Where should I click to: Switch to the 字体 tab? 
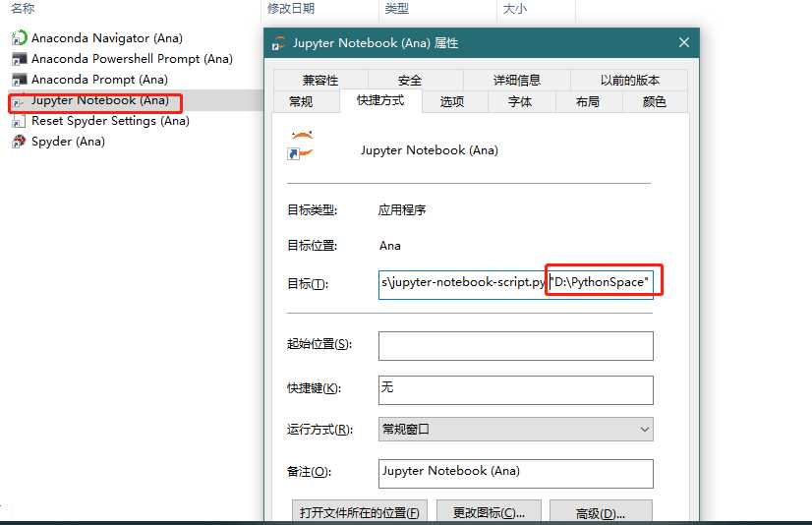[x=520, y=101]
